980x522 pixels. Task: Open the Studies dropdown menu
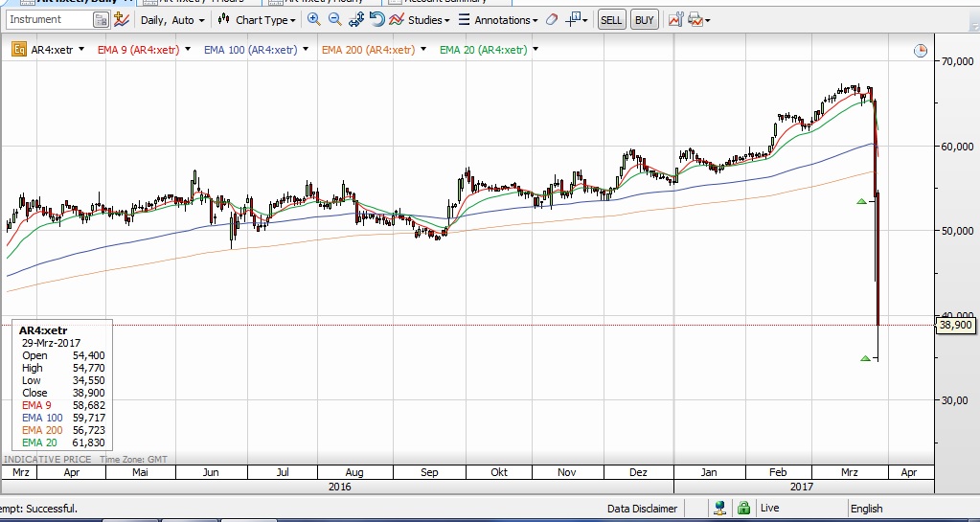tap(429, 20)
